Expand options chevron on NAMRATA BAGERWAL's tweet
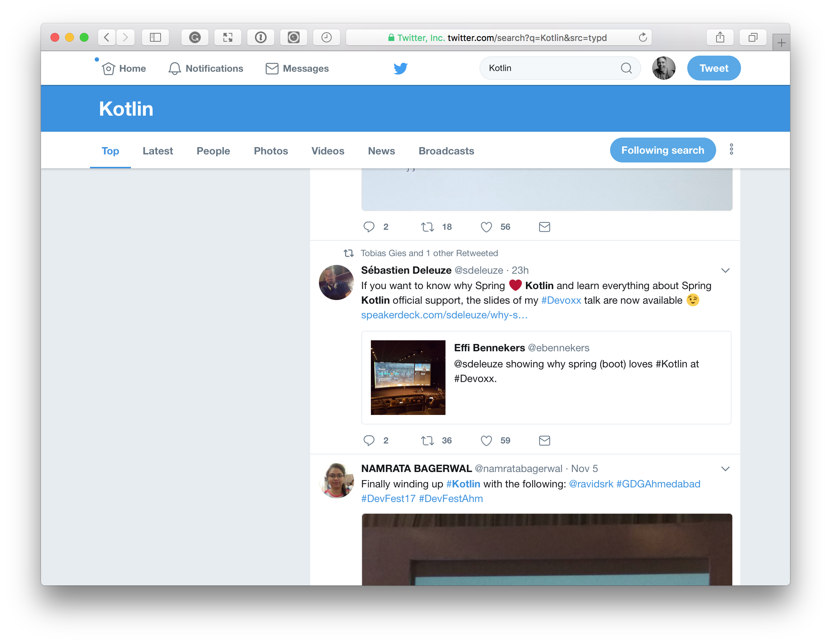This screenshot has height=644, width=831. click(725, 469)
